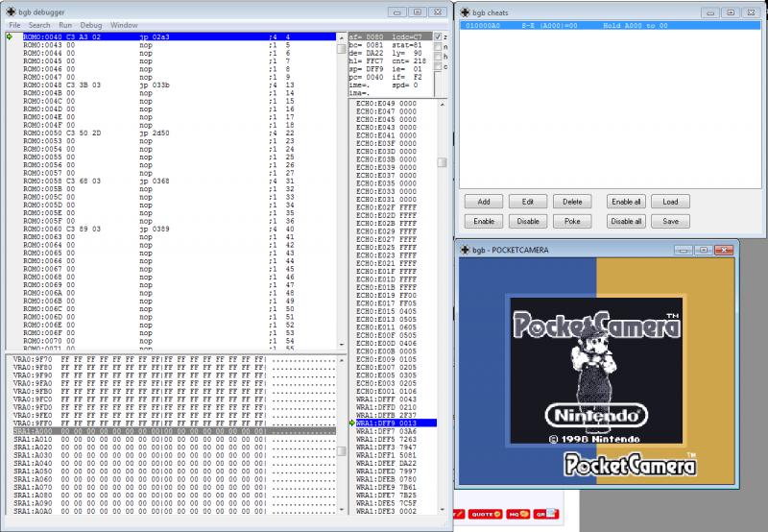Image resolution: width=768 pixels, height=532 pixels.
Task: Click the Add button in cheats window
Action: pos(484,202)
